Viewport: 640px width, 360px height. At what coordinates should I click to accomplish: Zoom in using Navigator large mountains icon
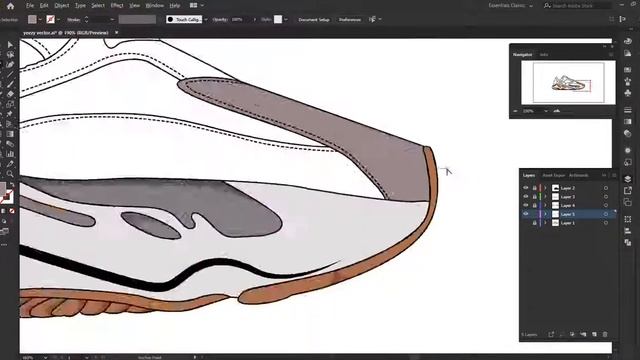[557, 111]
